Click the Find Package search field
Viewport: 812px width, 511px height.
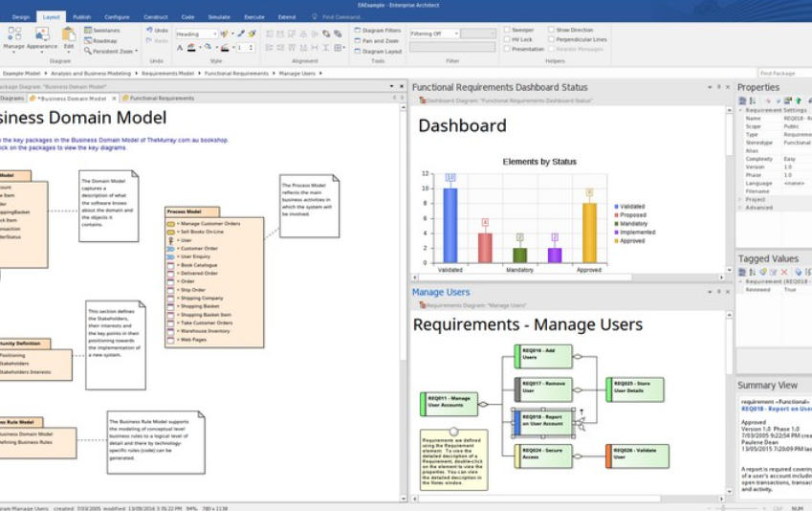pyautogui.click(x=782, y=73)
